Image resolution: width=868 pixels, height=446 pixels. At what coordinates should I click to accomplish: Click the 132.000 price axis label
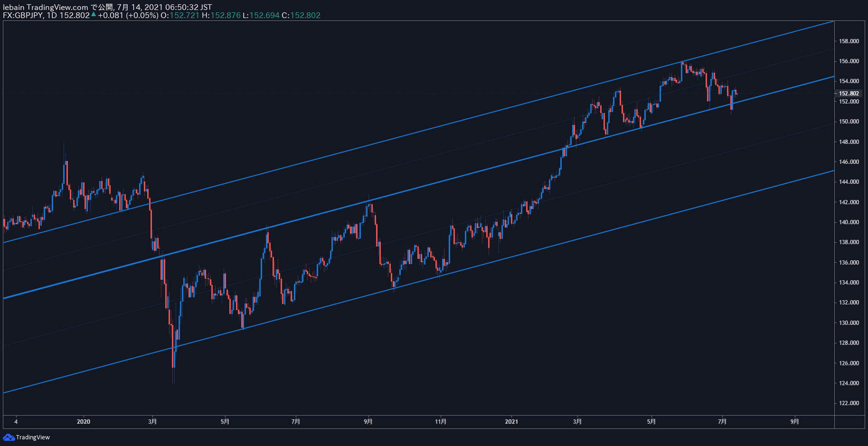click(x=849, y=303)
